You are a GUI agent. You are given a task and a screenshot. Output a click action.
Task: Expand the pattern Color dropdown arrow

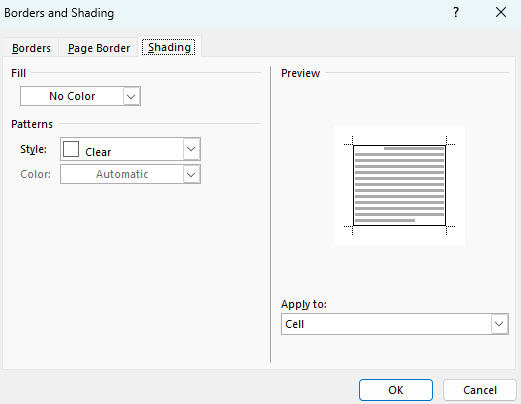coord(191,174)
